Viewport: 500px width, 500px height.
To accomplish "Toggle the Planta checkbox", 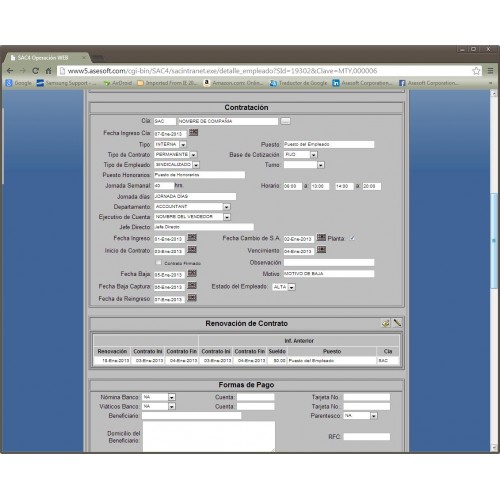I will pos(352,238).
